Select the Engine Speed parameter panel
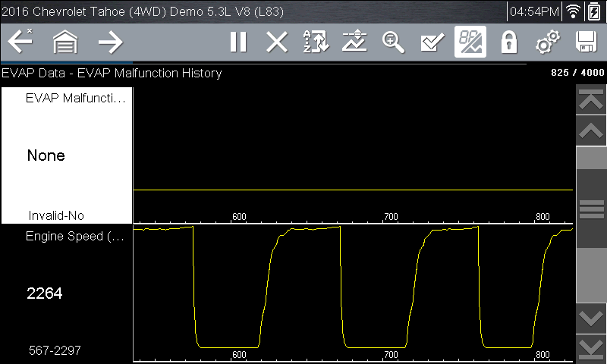 click(x=67, y=293)
